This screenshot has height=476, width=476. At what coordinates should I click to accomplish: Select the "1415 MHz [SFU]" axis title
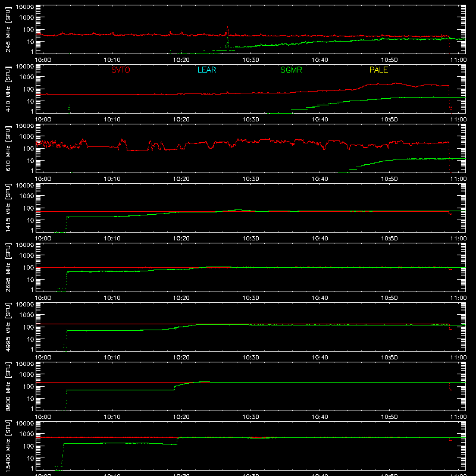(x=8, y=208)
